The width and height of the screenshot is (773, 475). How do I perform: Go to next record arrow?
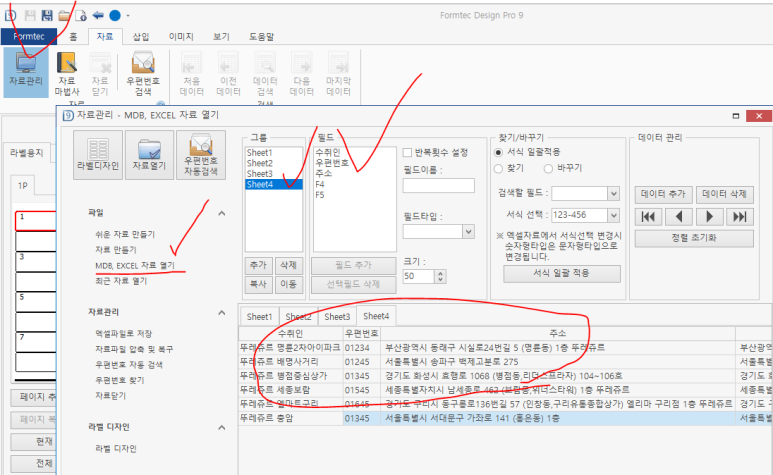click(x=709, y=217)
